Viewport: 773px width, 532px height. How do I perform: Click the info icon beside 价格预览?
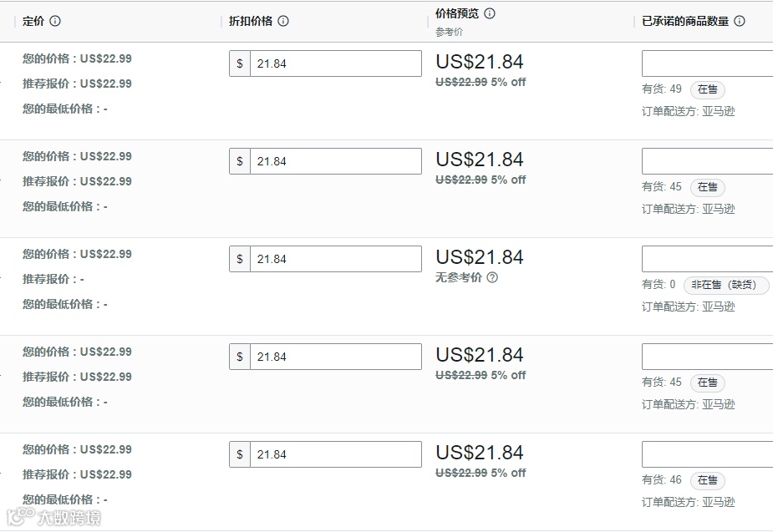point(490,13)
